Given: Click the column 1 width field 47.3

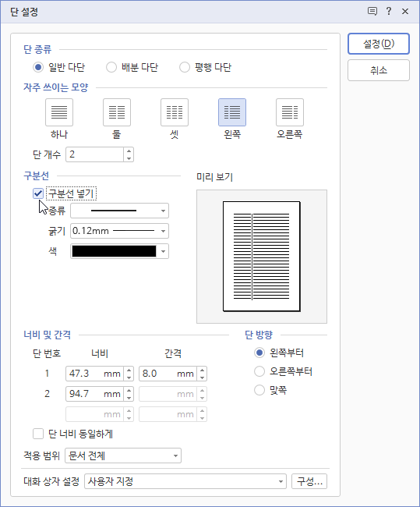Looking at the screenshot, I should coord(94,374).
